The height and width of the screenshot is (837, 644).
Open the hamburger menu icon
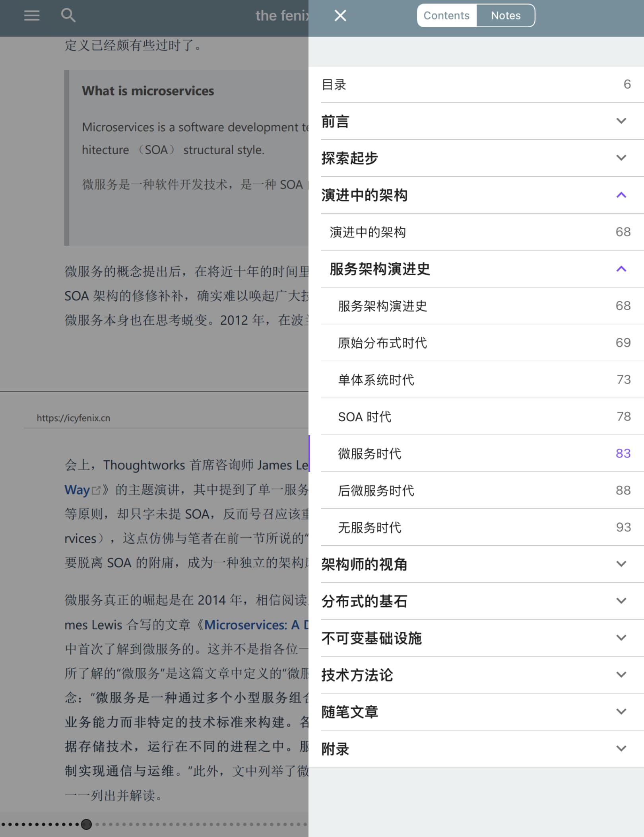(31, 16)
